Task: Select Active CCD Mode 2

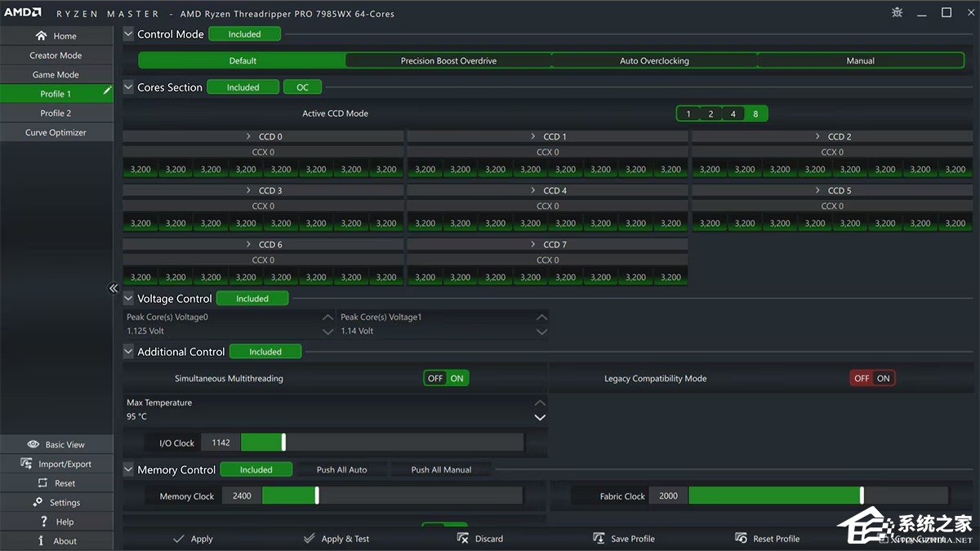Action: tap(711, 114)
